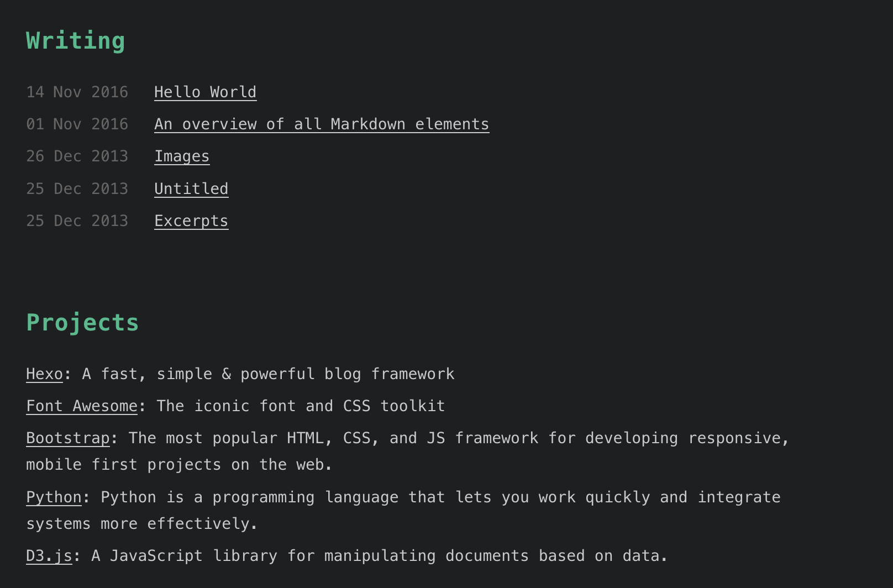This screenshot has width=893, height=588.
Task: Click the date beside the Untitled post
Action: coord(77,189)
